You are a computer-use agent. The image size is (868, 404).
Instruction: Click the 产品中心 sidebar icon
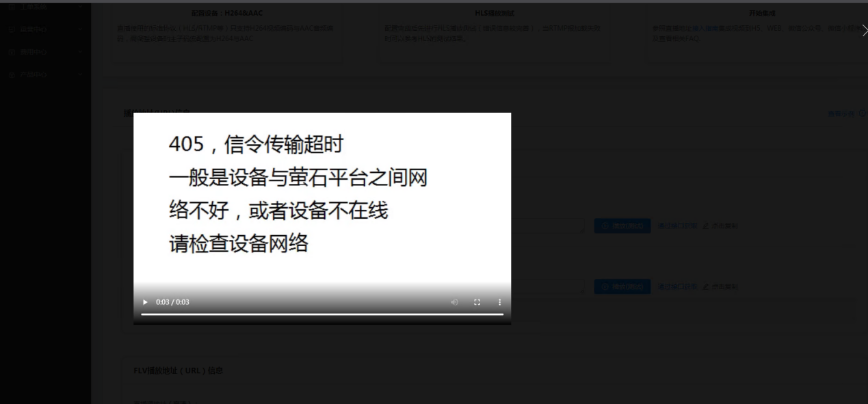click(12, 75)
